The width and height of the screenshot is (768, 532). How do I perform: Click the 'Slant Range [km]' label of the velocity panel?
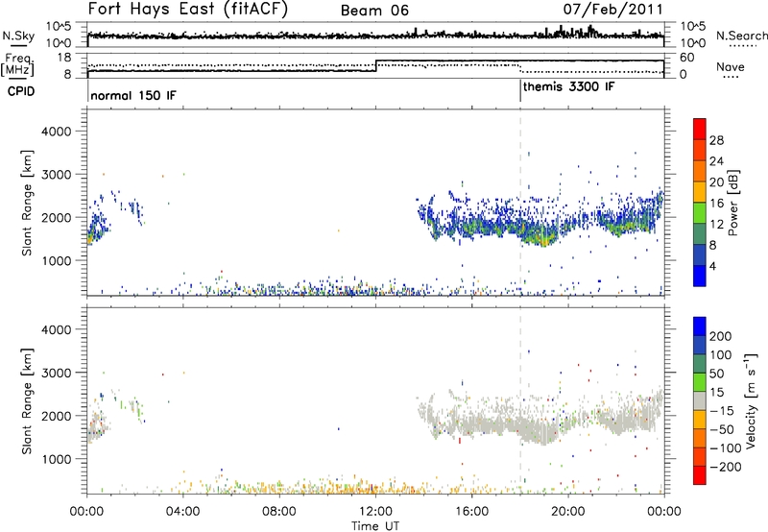coord(27,400)
